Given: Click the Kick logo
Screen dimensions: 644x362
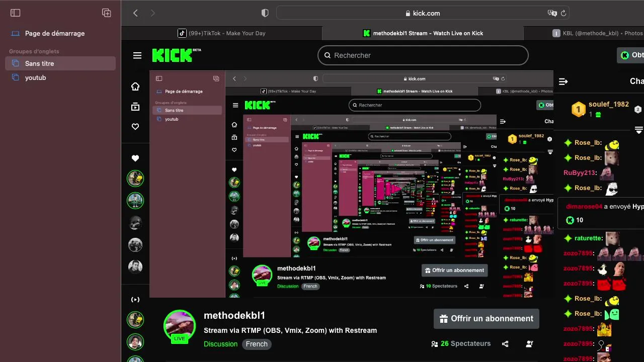Looking at the screenshot, I should pyautogui.click(x=176, y=55).
